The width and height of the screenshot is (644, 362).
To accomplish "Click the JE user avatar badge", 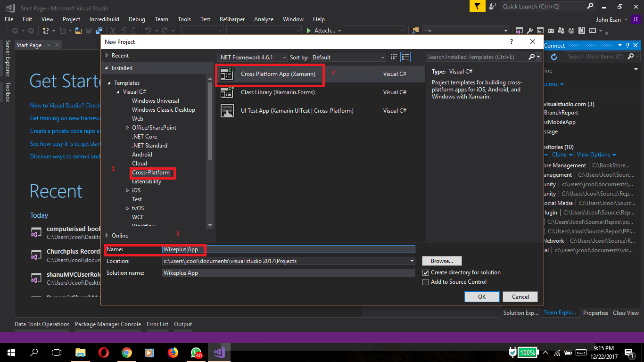I will 636,19.
